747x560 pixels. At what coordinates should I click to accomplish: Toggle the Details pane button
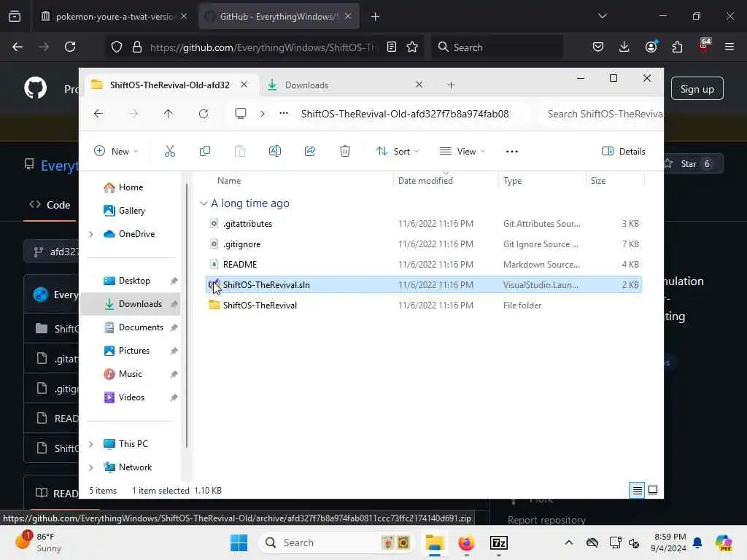[x=624, y=152]
